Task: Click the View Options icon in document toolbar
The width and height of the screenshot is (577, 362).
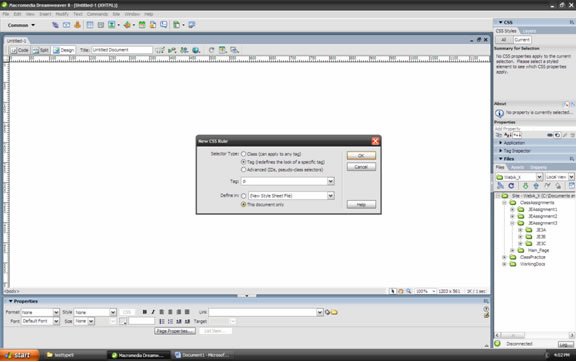Action: point(222,50)
